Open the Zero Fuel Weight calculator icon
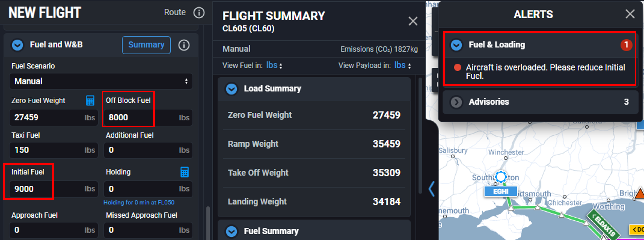 [90, 101]
